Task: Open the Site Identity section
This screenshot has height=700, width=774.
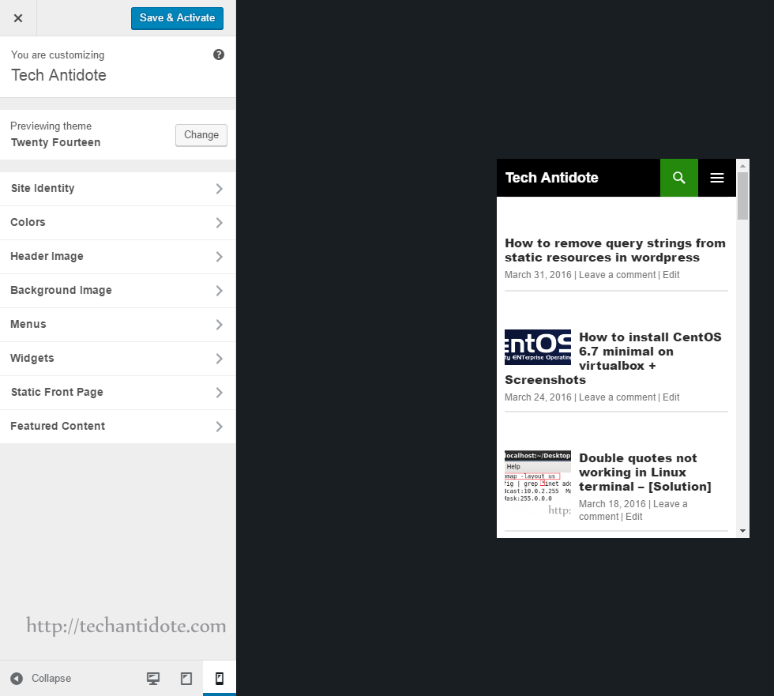Action: (118, 189)
